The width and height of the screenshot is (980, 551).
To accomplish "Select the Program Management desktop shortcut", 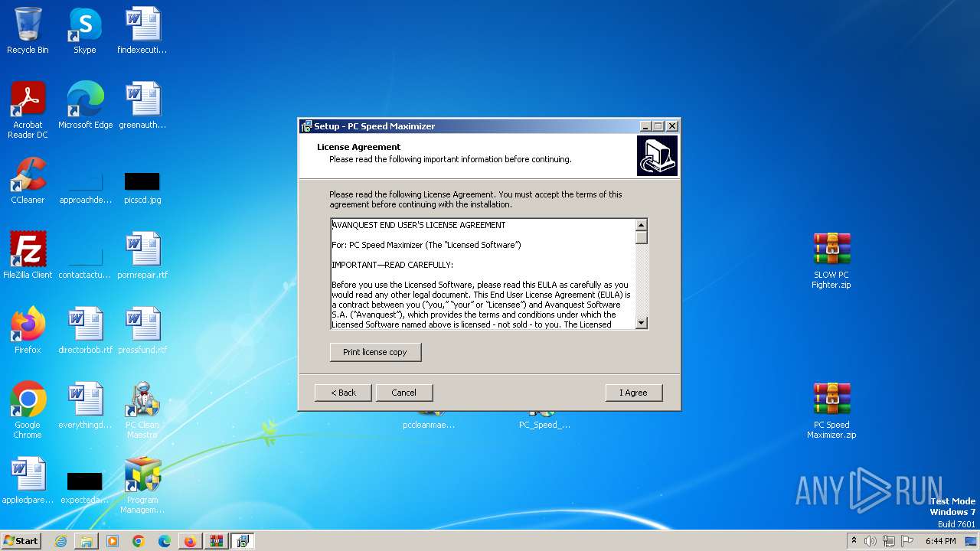I will tap(142, 485).
